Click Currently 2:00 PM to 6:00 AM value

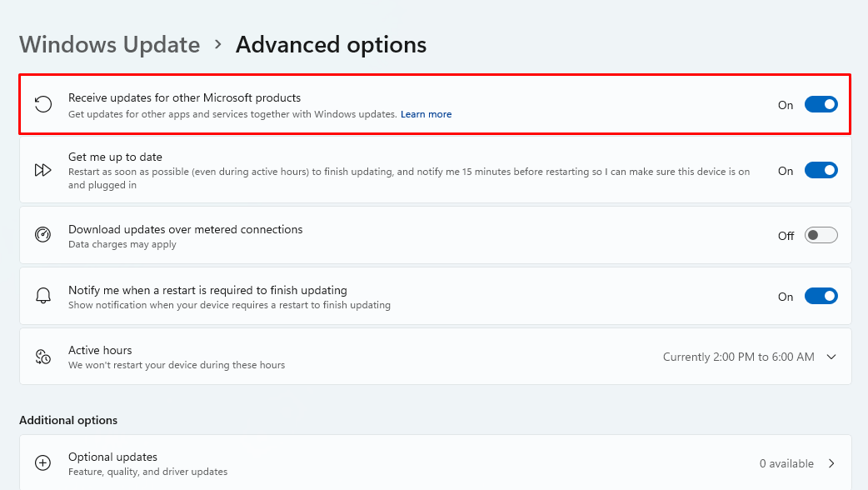point(738,357)
